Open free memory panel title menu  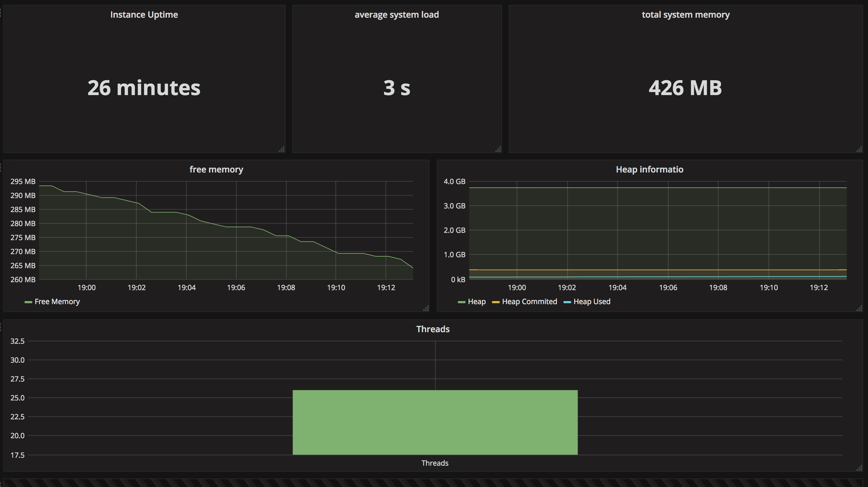(x=216, y=169)
